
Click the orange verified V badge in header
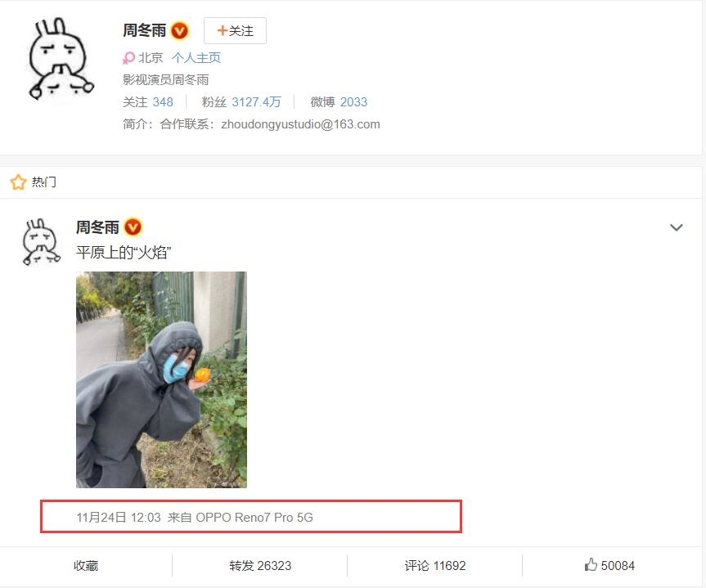click(180, 30)
